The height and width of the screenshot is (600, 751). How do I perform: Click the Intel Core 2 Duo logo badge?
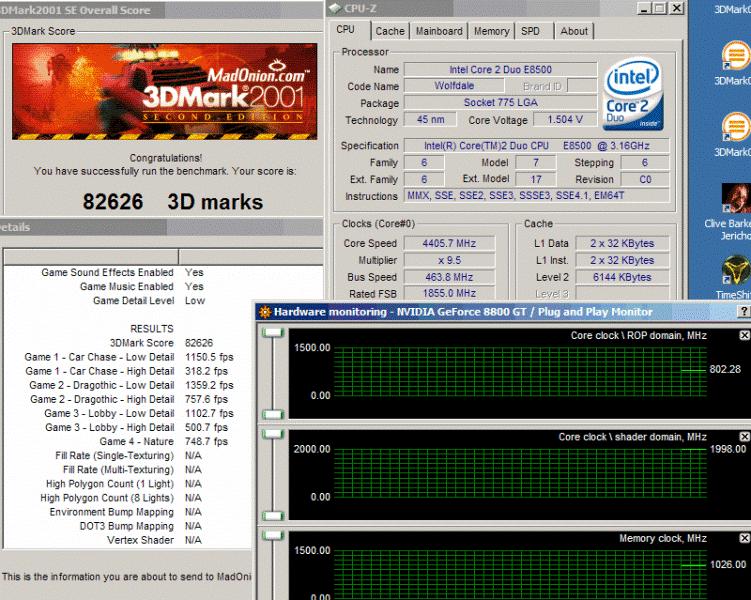point(633,94)
